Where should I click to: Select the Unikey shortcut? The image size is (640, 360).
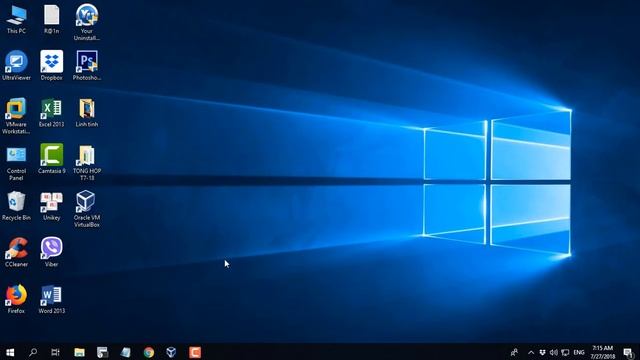51,206
